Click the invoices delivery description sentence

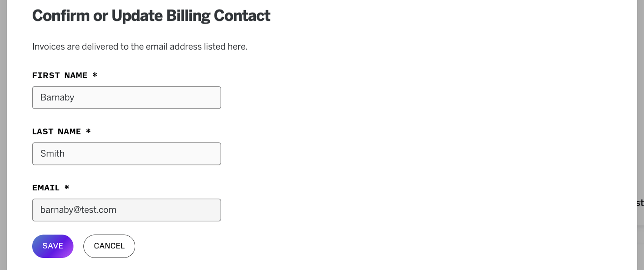[x=140, y=47]
